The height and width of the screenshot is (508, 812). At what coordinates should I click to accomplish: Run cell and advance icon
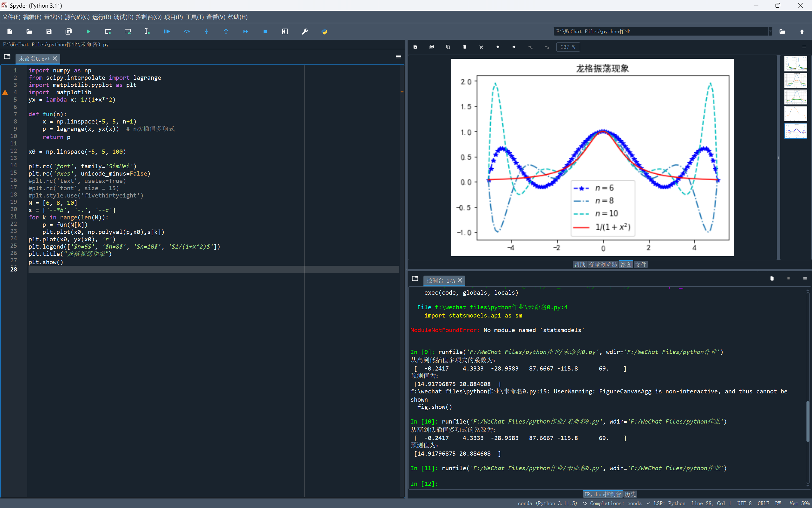[x=128, y=31]
